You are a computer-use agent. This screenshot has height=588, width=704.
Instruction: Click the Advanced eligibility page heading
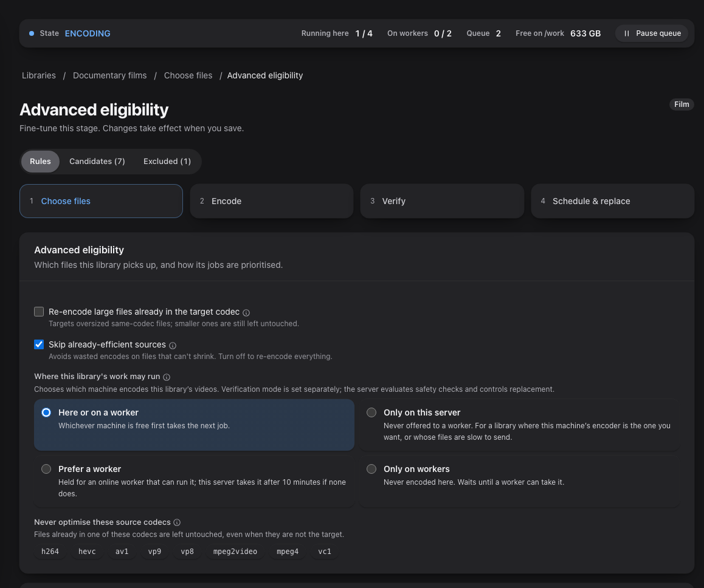pyautogui.click(x=94, y=110)
